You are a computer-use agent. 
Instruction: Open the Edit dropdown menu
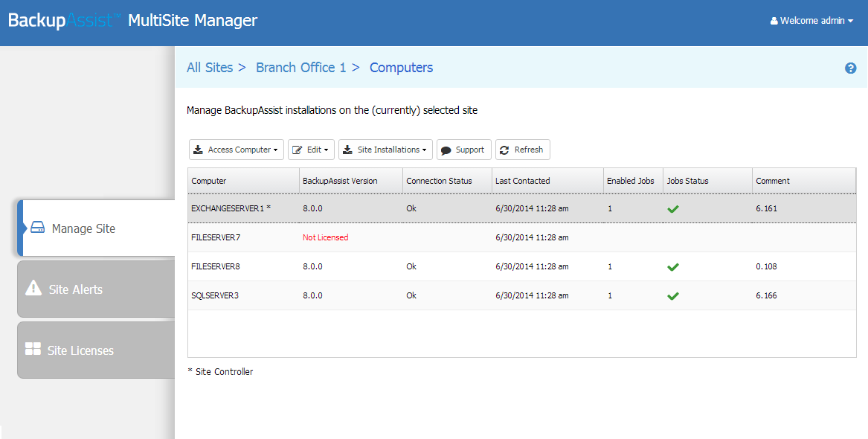tap(311, 150)
